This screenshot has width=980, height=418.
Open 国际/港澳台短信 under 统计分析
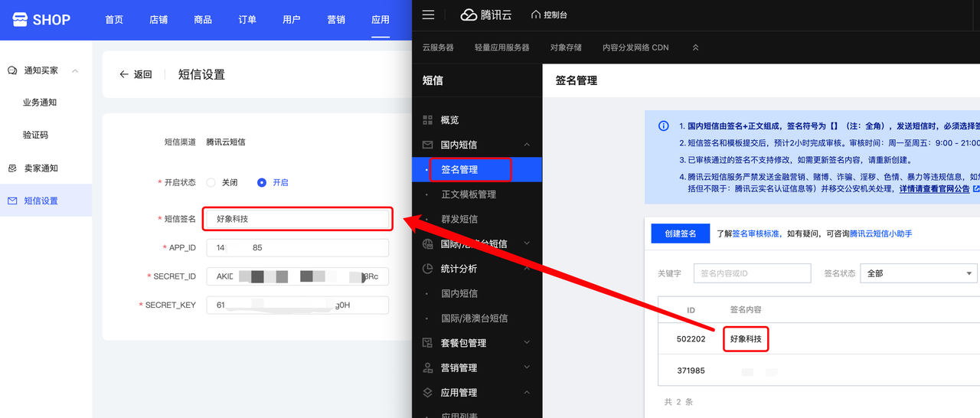pyautogui.click(x=475, y=318)
